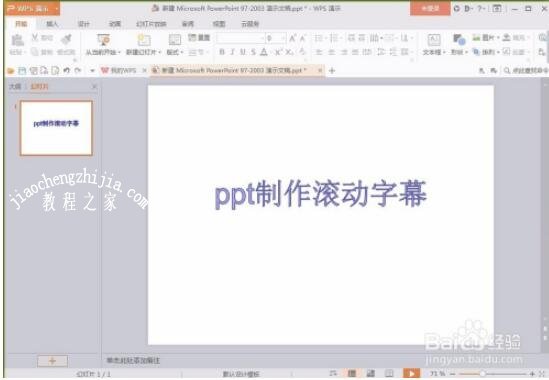Switch to Slide Sorter view in status bar
The height and width of the screenshot is (380, 549).
(370, 373)
